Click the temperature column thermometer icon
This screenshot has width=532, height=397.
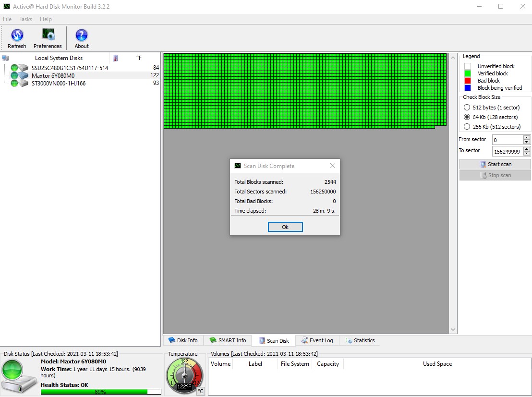click(115, 58)
